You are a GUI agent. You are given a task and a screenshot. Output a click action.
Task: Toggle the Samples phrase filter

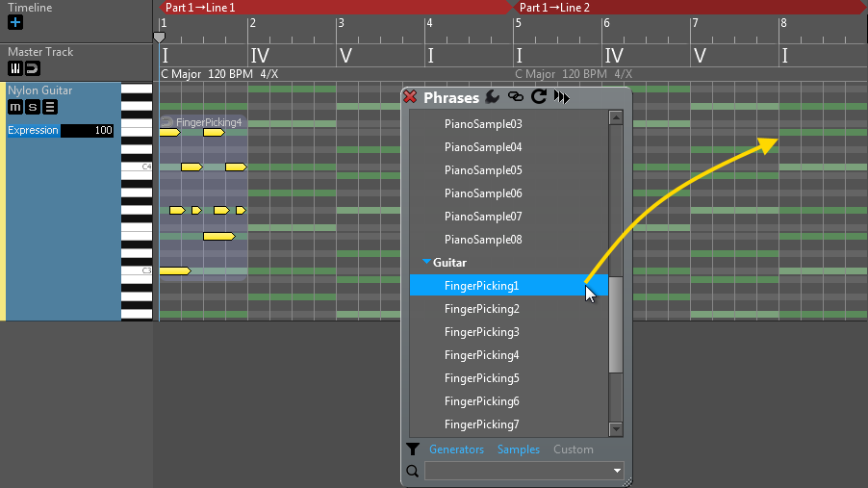[518, 449]
